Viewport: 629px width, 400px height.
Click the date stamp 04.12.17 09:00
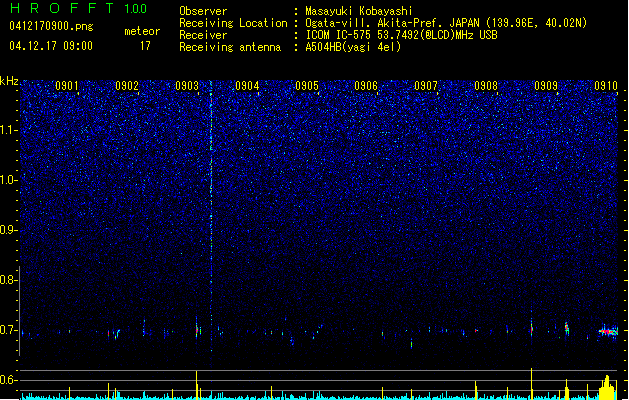(51, 46)
